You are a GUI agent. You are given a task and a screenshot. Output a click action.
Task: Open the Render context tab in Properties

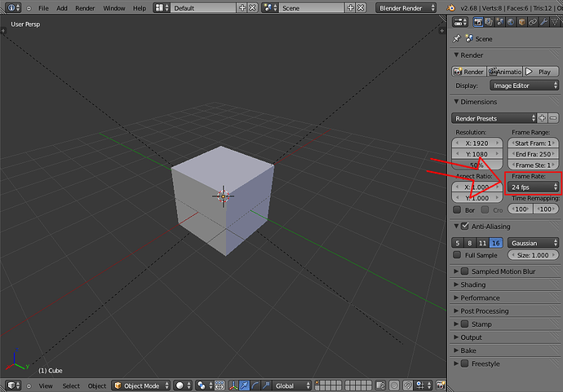[478, 22]
